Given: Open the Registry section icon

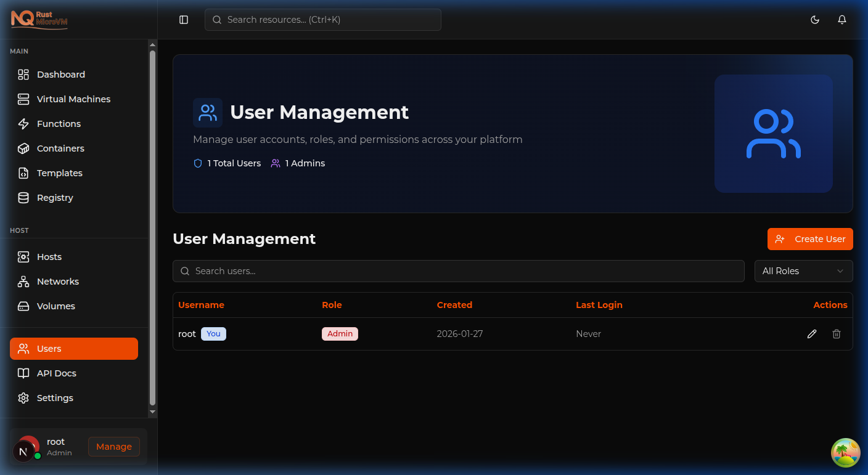Looking at the screenshot, I should pos(23,197).
